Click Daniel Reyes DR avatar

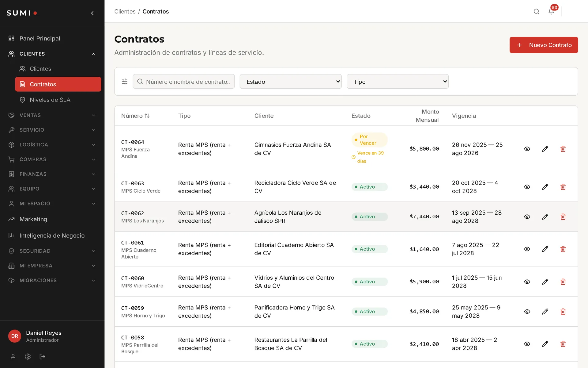click(15, 336)
